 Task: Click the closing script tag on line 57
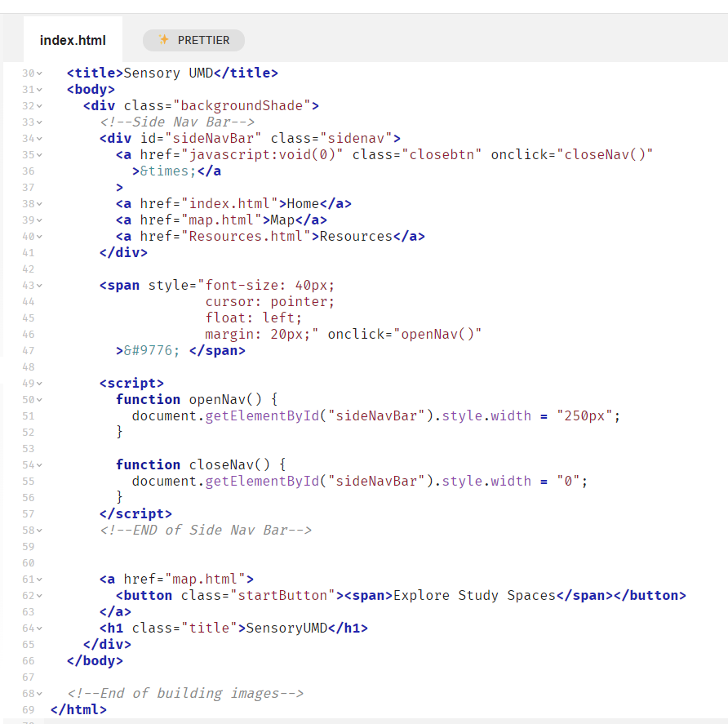click(135, 513)
